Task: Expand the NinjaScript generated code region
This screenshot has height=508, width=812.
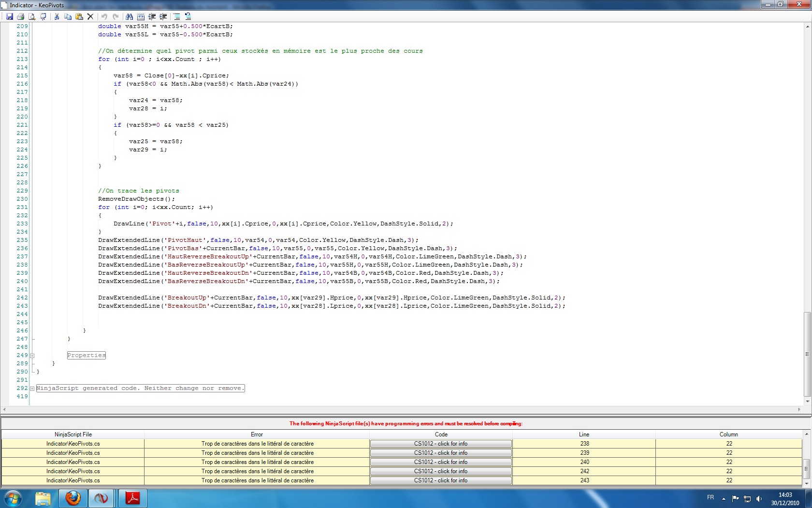Action: (32, 388)
